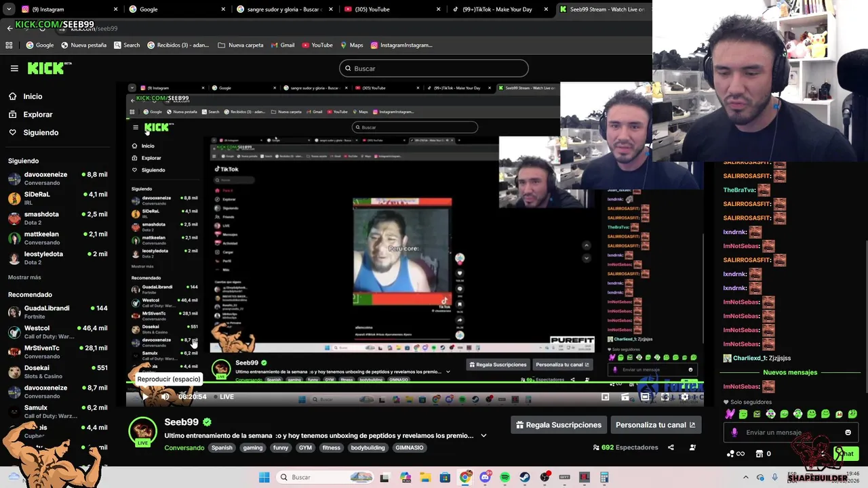Click the Nuevos mensajes banner in chat

790,372
